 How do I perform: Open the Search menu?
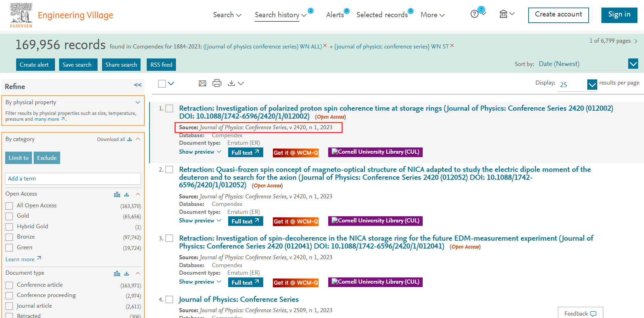click(227, 15)
